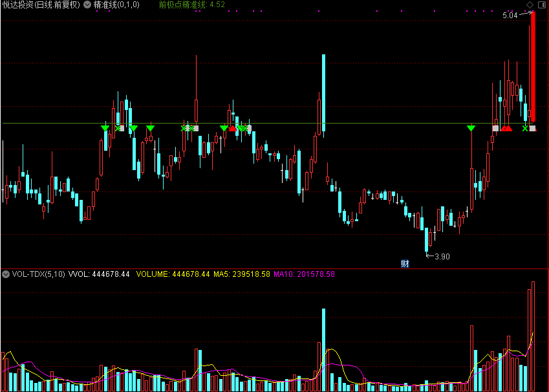This screenshot has width=549, height=392.
Task: Click the 前极点精准线: 4.52 value text
Action: 192,5
